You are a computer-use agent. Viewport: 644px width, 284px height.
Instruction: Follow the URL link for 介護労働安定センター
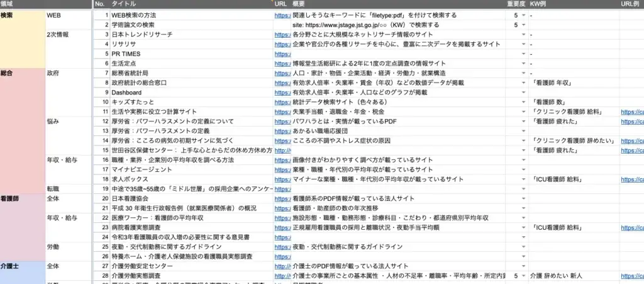(x=282, y=266)
